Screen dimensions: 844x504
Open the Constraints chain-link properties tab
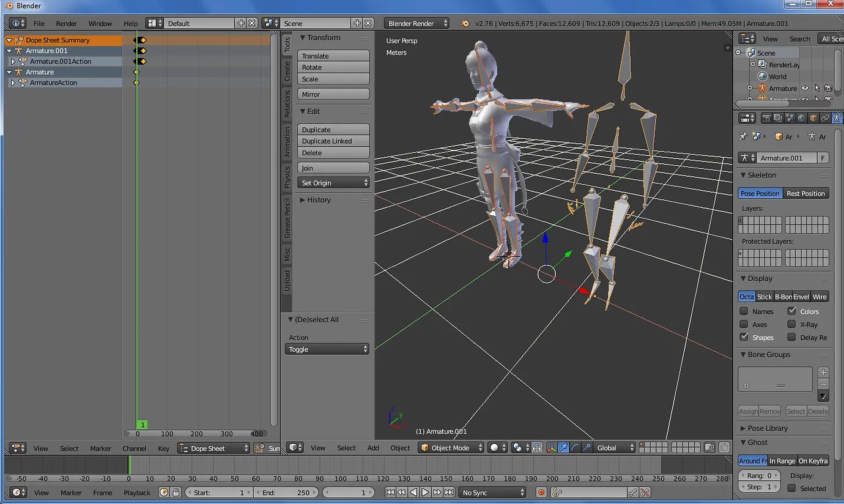click(x=825, y=118)
